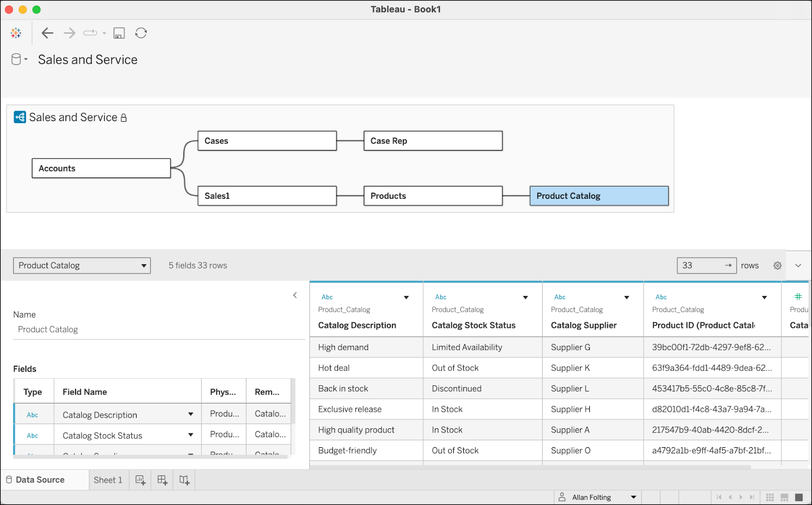Click the Redo arrow in the toolbar
812x505 pixels.
click(x=69, y=33)
